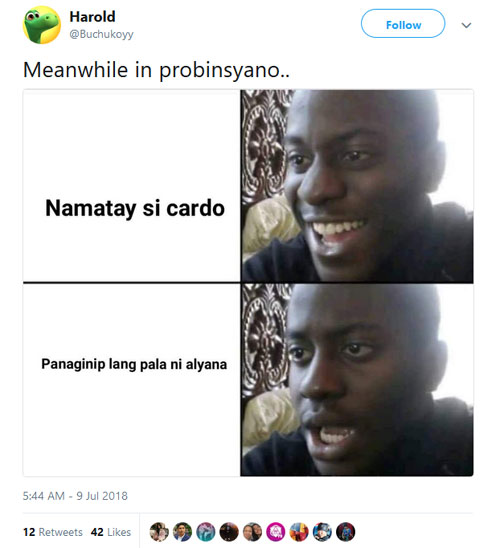Open the Harold display name link
The height and width of the screenshot is (548, 500).
92,16
